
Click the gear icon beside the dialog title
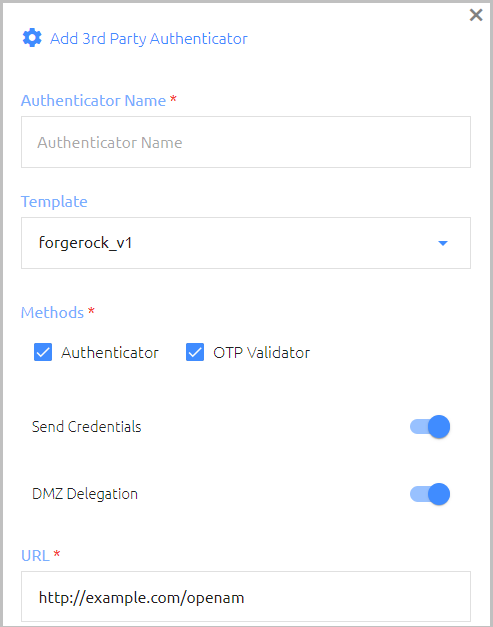click(x=32, y=38)
